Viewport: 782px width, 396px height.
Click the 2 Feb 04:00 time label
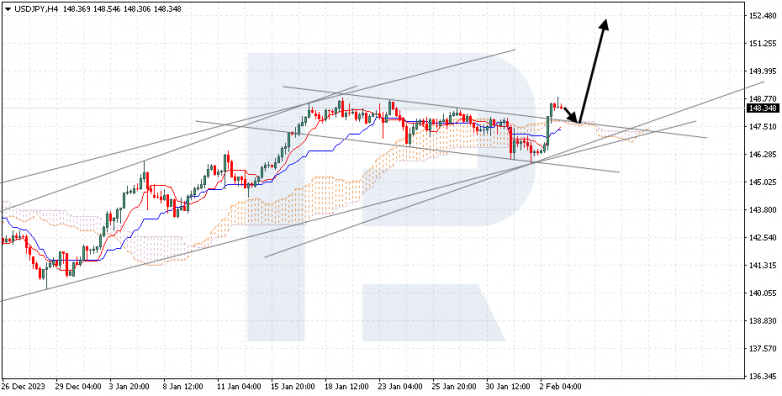coord(560,387)
